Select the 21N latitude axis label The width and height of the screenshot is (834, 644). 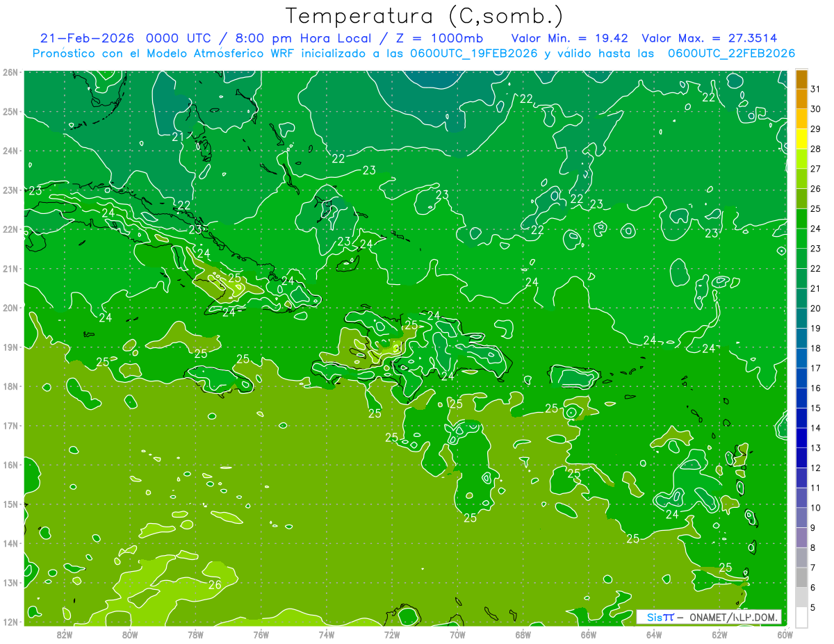(10, 268)
